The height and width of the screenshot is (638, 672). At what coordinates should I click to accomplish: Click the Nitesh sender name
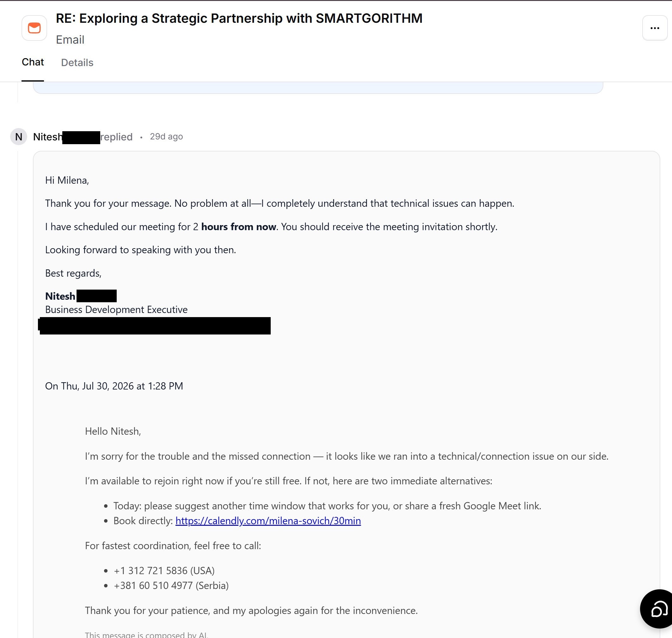coord(48,137)
